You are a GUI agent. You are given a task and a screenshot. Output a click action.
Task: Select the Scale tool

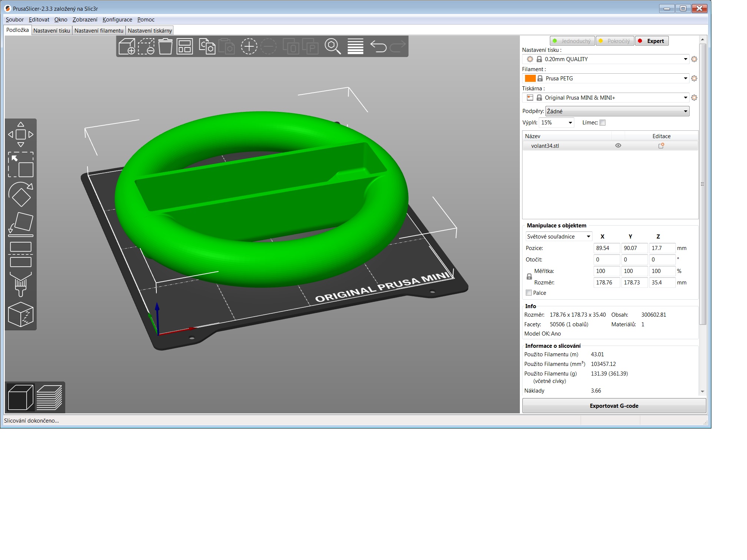[x=21, y=164]
